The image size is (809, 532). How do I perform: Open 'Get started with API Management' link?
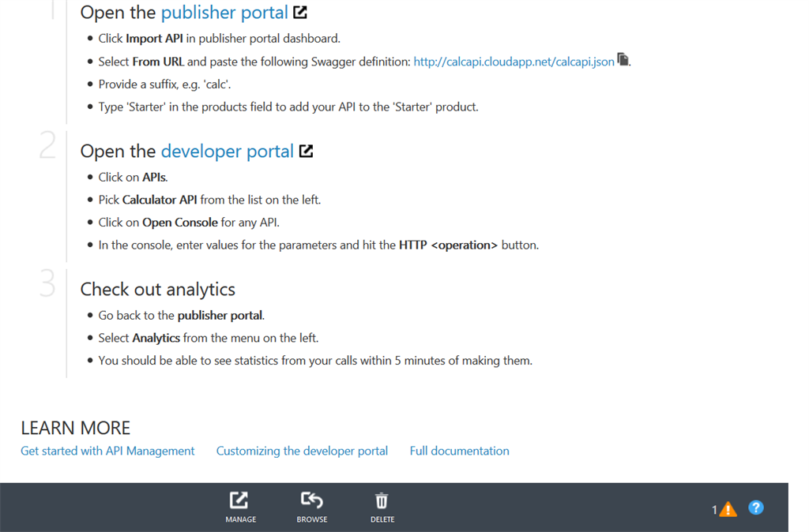pos(107,451)
